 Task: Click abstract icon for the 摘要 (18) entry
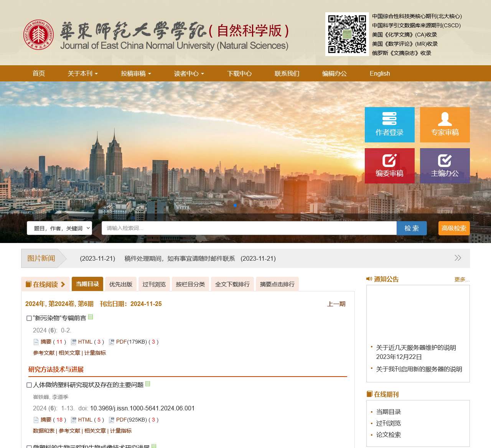(x=36, y=420)
